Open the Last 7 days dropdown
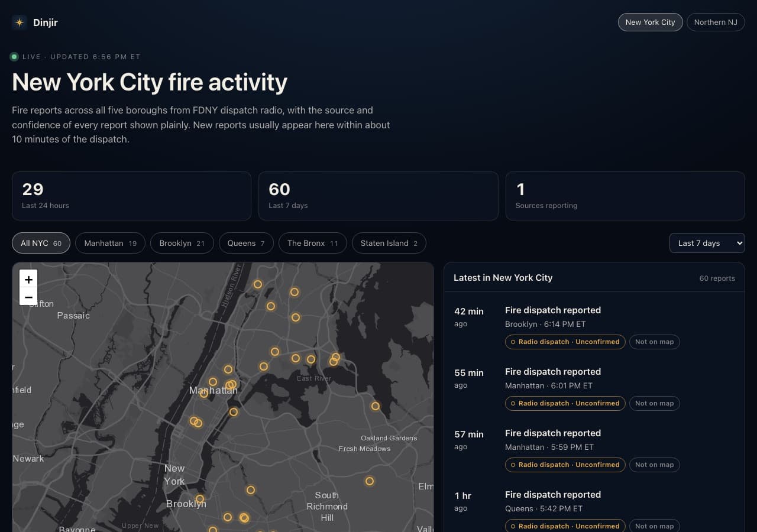The image size is (757, 532). pos(707,243)
